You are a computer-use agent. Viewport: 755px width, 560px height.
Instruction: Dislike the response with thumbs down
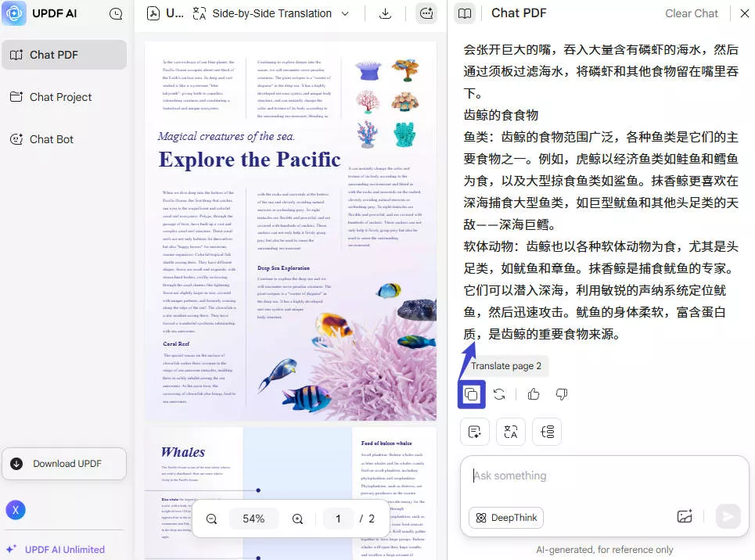tap(562, 394)
